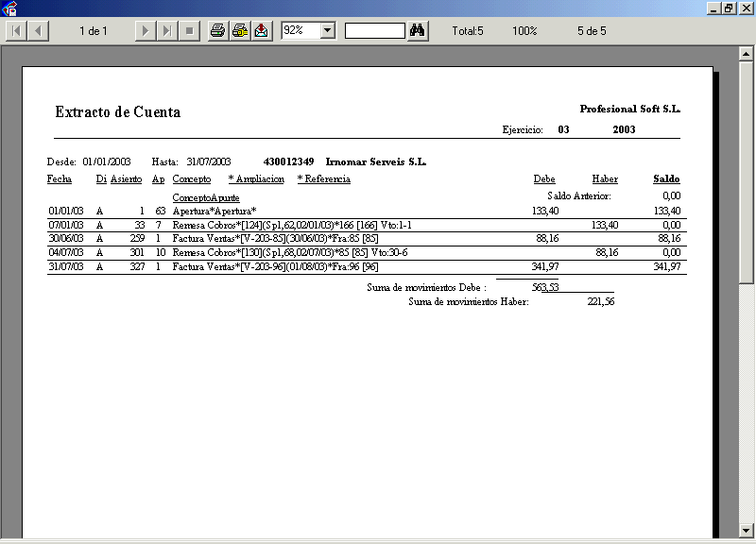The image size is (756, 544).
Task: Minimize the report preview window
Action: pyautogui.click(x=713, y=8)
